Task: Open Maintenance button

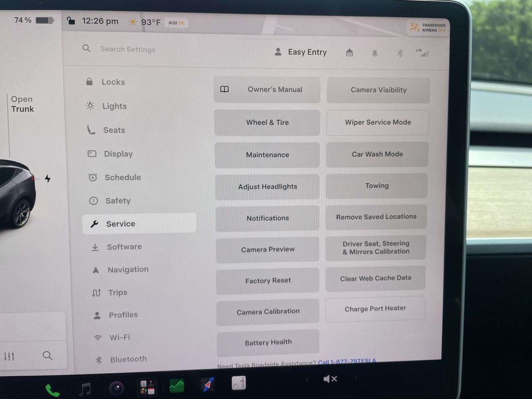Action: 268,155
